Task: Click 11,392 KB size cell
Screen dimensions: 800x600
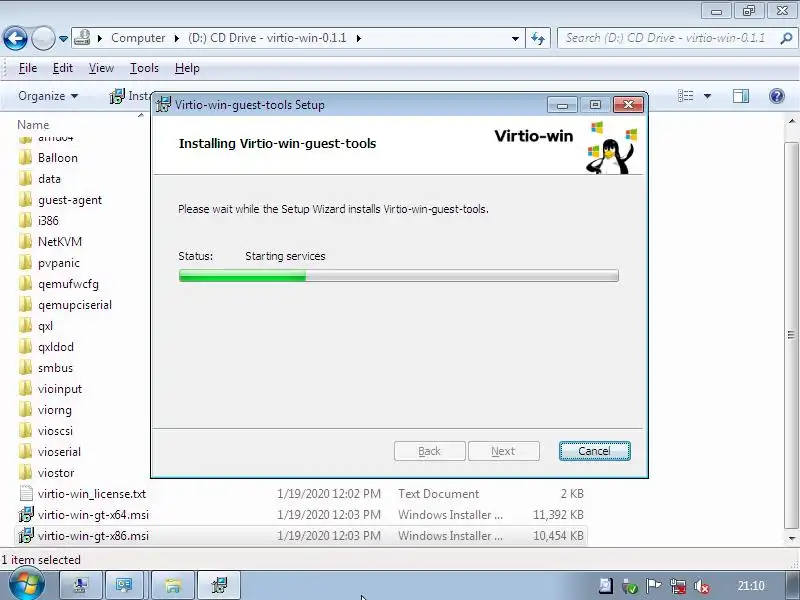Action: pos(558,514)
